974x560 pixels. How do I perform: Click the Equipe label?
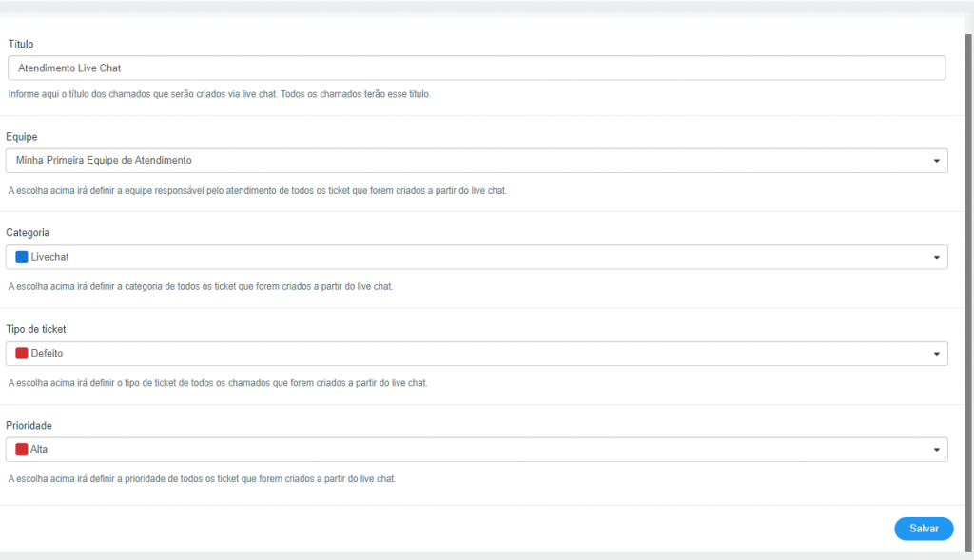point(22,137)
